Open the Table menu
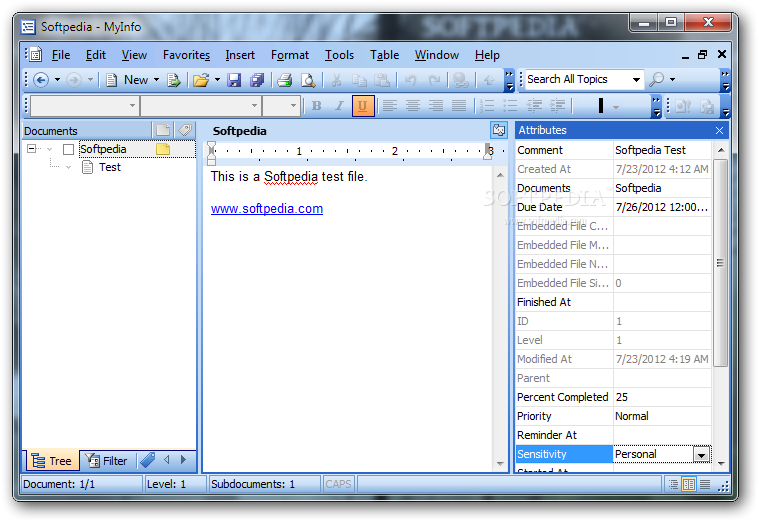This screenshot has height=522, width=759. click(385, 55)
